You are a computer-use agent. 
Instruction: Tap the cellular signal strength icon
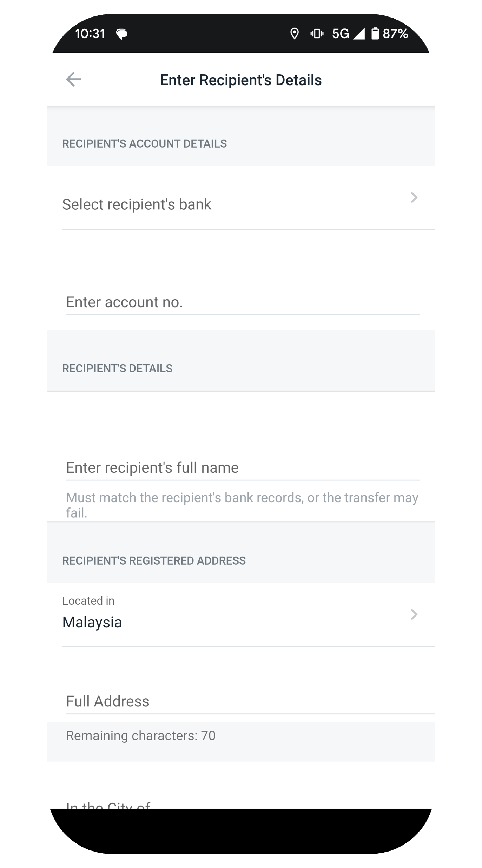(359, 34)
